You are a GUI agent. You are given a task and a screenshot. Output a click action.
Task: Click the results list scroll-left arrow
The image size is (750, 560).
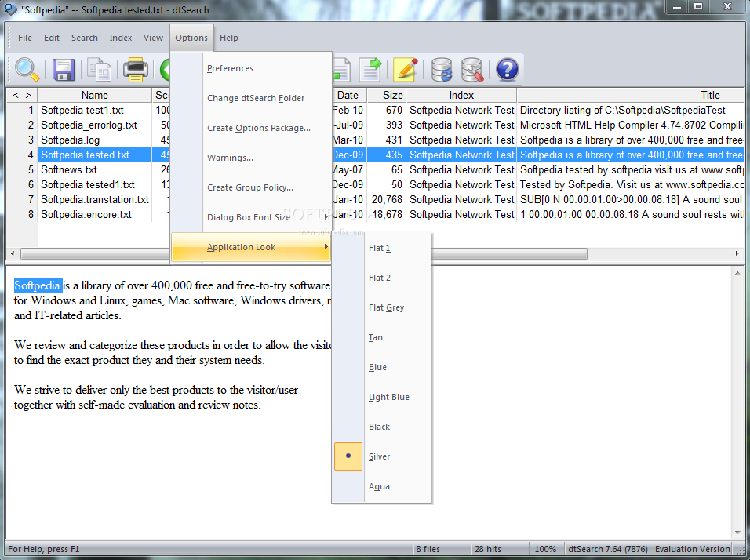tap(13, 253)
